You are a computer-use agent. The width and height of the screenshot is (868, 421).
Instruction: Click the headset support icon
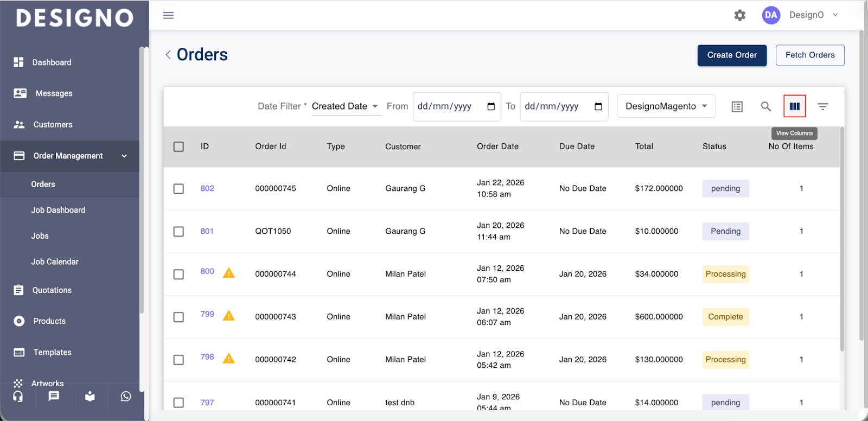click(x=18, y=397)
